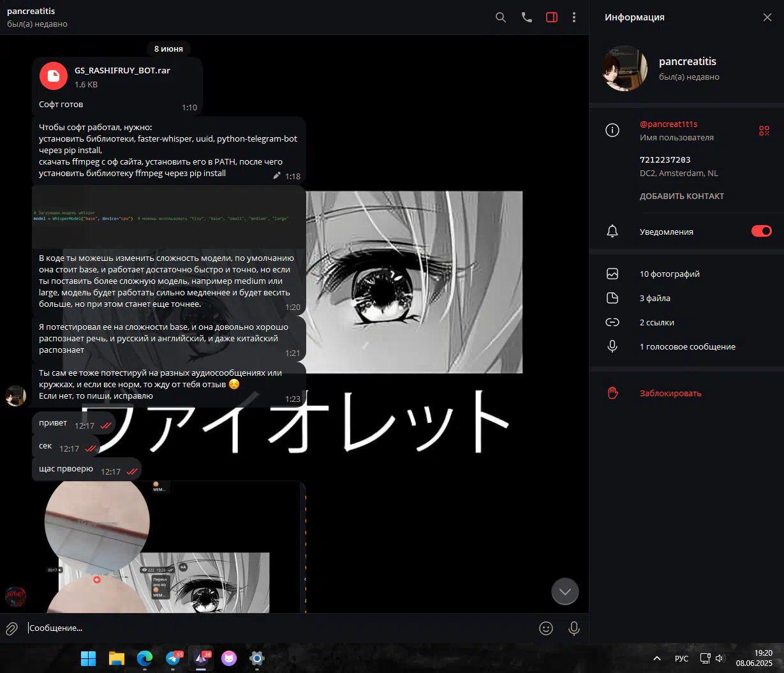The height and width of the screenshot is (673, 784).
Task: Toggle the right info sidebar icon
Action: tap(552, 17)
